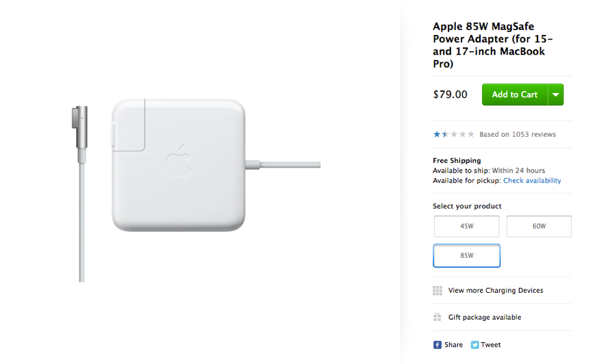Click the Check availability link
Viewport: 595px width, 364px height.
click(532, 181)
